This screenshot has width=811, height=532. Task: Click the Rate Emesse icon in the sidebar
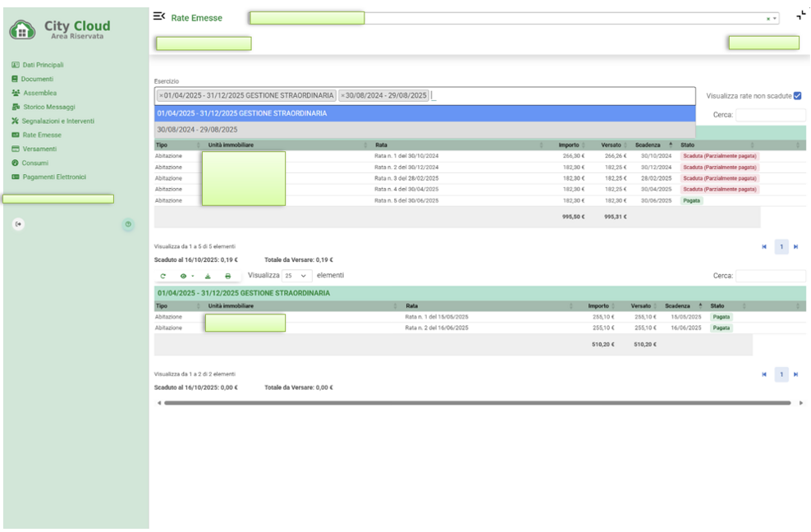16,135
